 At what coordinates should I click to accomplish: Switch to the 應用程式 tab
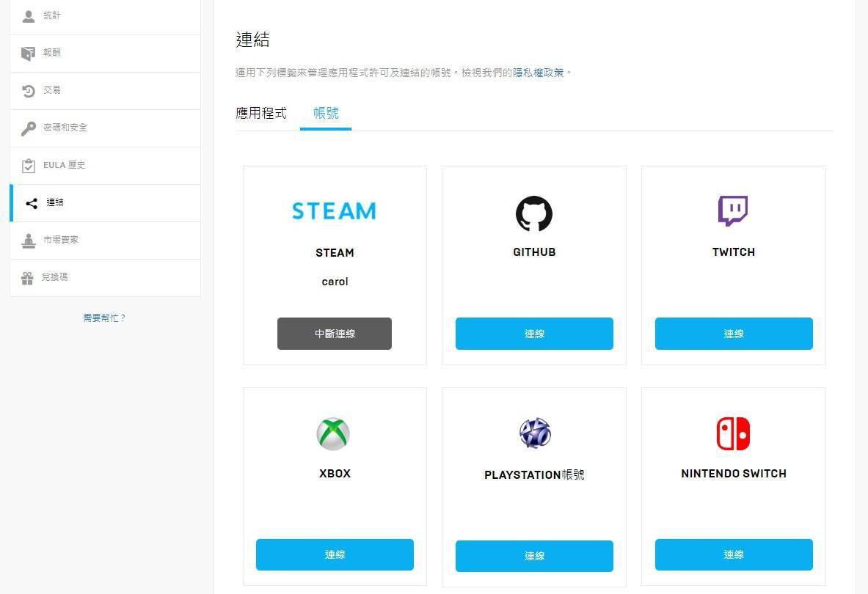tap(261, 114)
